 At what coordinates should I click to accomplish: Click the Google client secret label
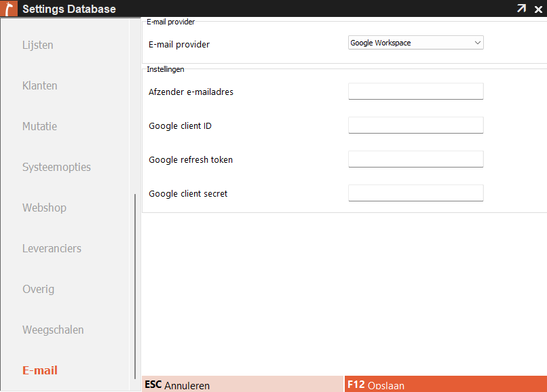tap(188, 193)
